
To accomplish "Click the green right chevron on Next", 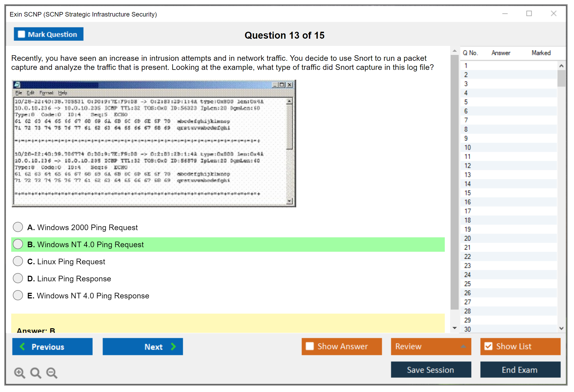I will (173, 346).
